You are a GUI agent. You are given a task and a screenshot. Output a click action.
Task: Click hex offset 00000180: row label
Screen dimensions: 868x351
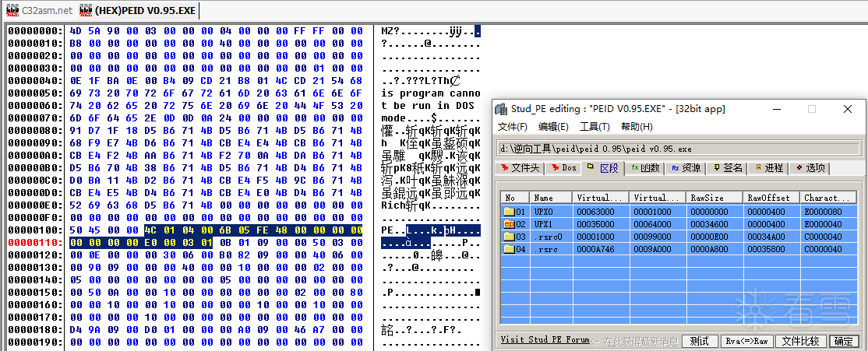pos(36,329)
